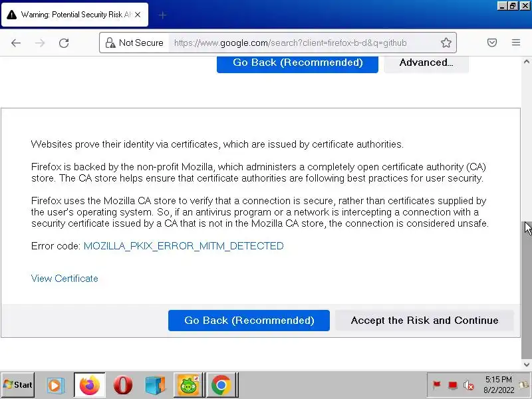Close the Warning: Potential Security Risk tab

click(138, 15)
